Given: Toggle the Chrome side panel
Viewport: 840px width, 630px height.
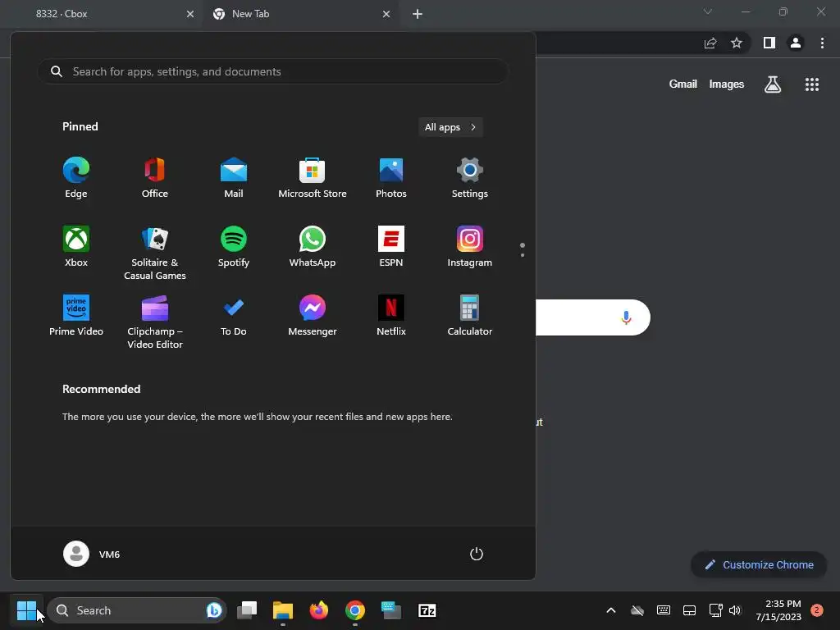Looking at the screenshot, I should (x=769, y=43).
